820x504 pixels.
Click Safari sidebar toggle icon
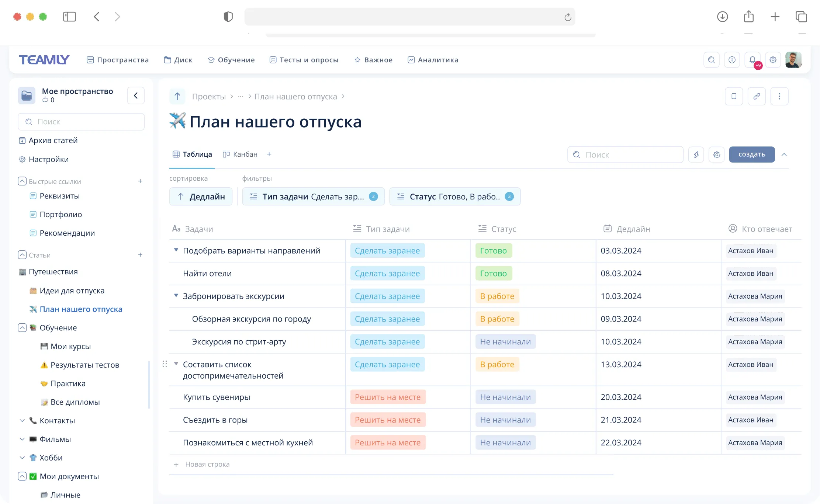tap(69, 17)
